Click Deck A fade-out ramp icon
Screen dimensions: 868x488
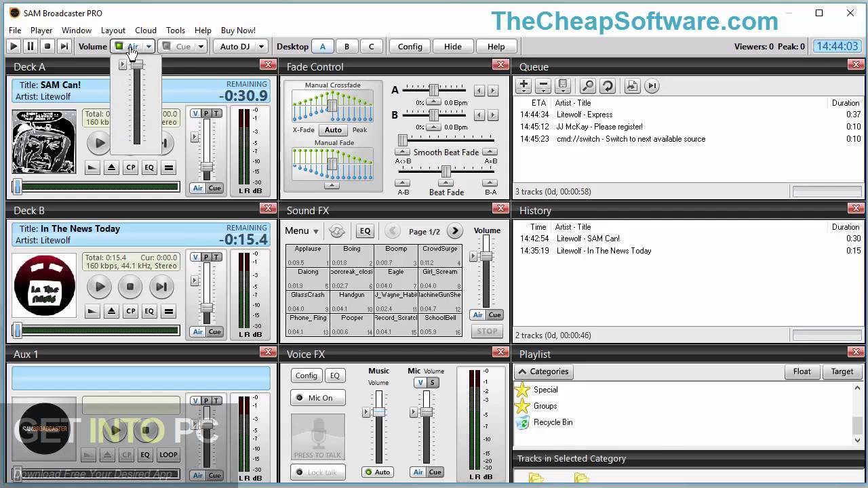point(93,167)
